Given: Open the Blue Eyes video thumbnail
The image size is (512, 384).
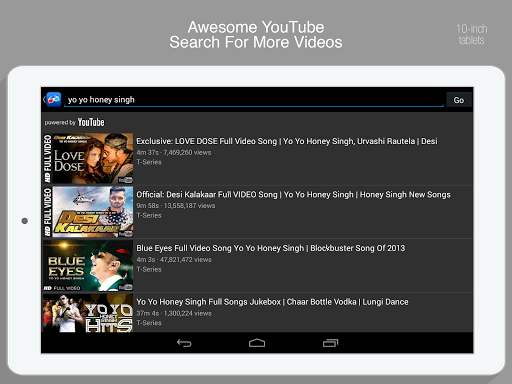Looking at the screenshot, I should [x=88, y=266].
